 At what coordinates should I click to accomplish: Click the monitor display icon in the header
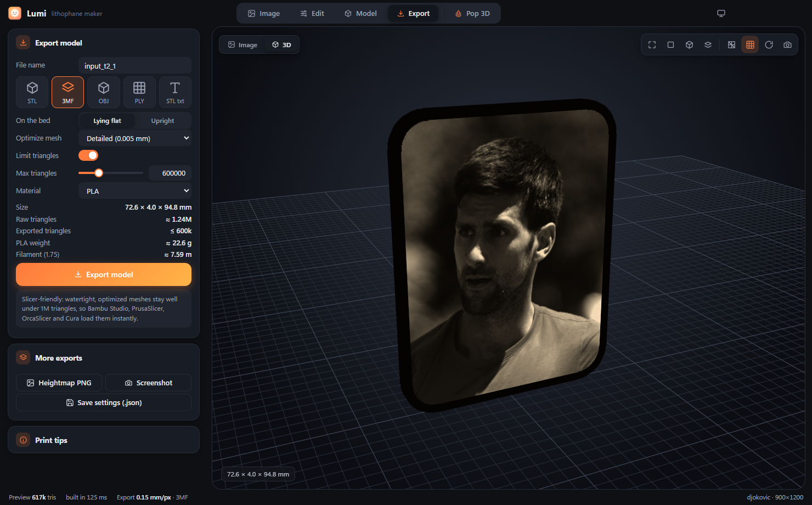tap(721, 13)
